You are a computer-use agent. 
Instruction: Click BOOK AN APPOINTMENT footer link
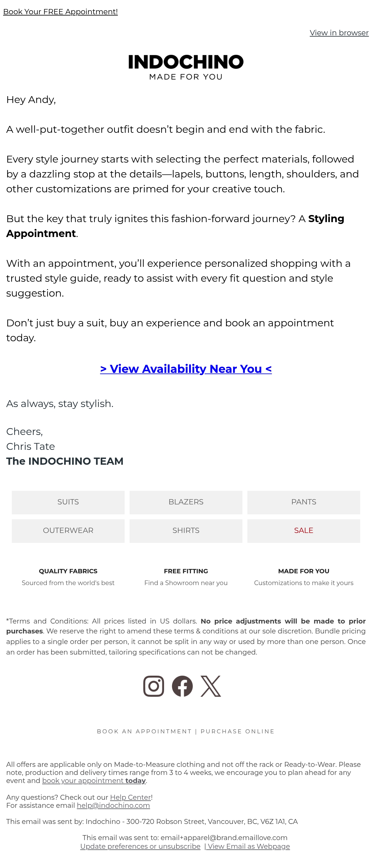pyautogui.click(x=144, y=731)
